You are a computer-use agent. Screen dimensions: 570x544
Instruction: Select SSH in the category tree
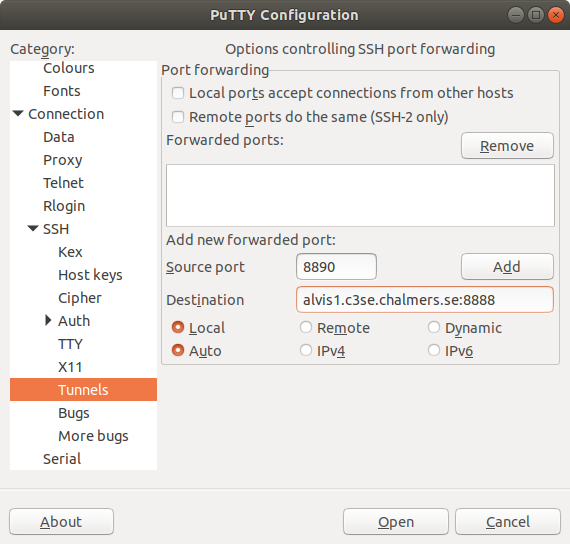(56, 229)
